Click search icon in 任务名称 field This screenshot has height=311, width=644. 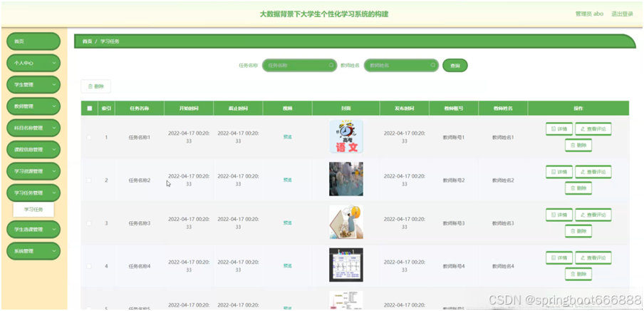(x=331, y=66)
